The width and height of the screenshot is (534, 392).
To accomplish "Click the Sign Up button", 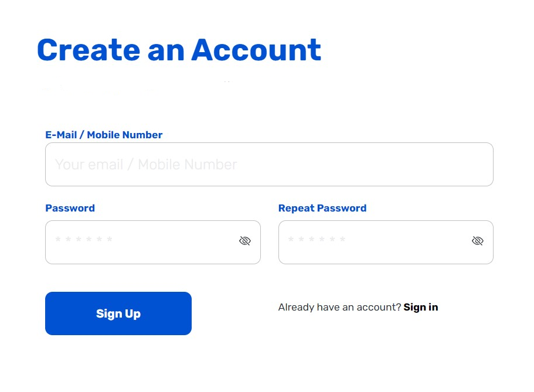I will (118, 313).
